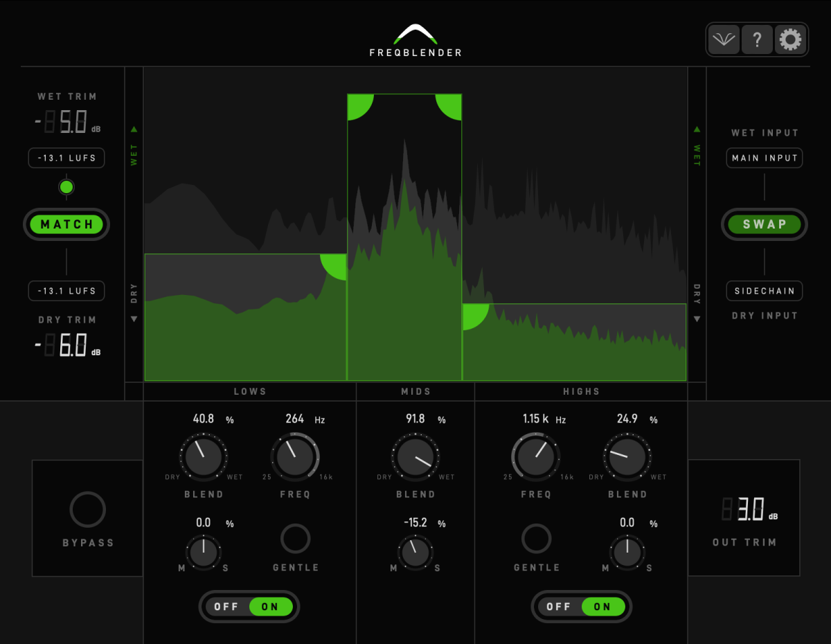Click the green loudness match indicator dot
Screen dimensions: 831x644
tap(66, 187)
